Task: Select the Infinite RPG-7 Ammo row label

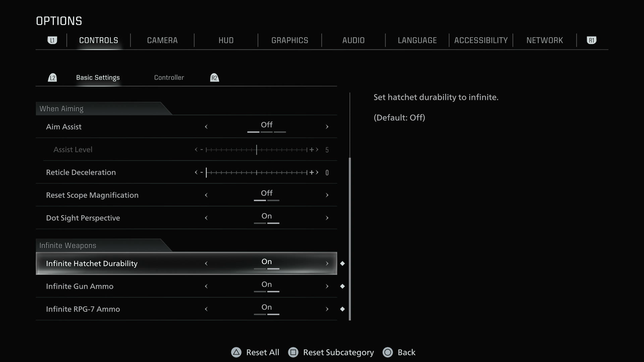Action: point(83,309)
